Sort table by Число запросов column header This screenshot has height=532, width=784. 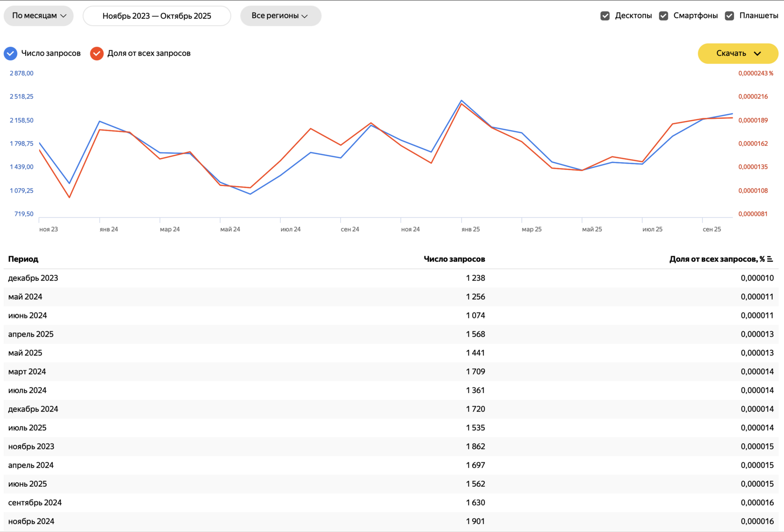[454, 259]
